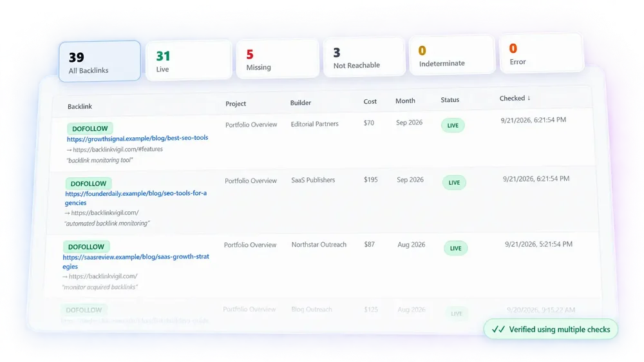Click anchor text "automated backlink monitoring"
This screenshot has width=644, height=362.
tap(107, 224)
